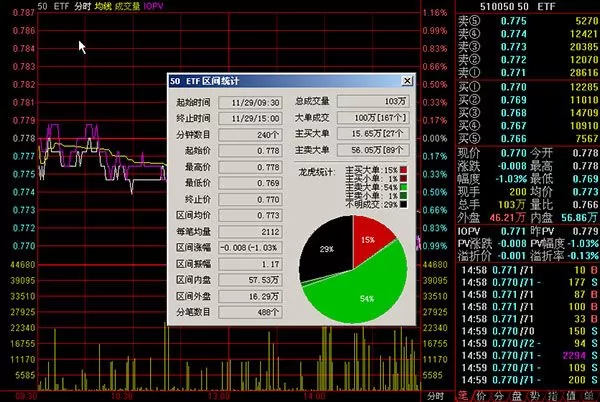Switch to the 盘 tab
The width and height of the screenshot is (600, 402).
point(517,396)
